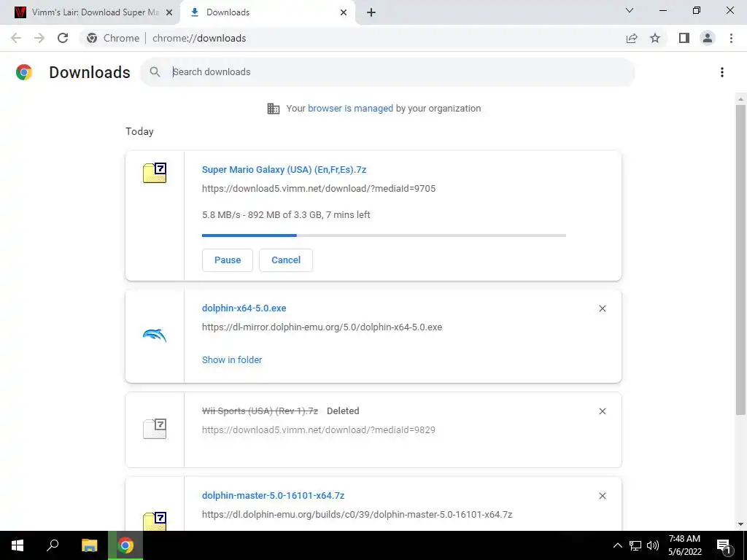Focus the Search downloads field
Screen dimensions: 747x560
coord(387,72)
